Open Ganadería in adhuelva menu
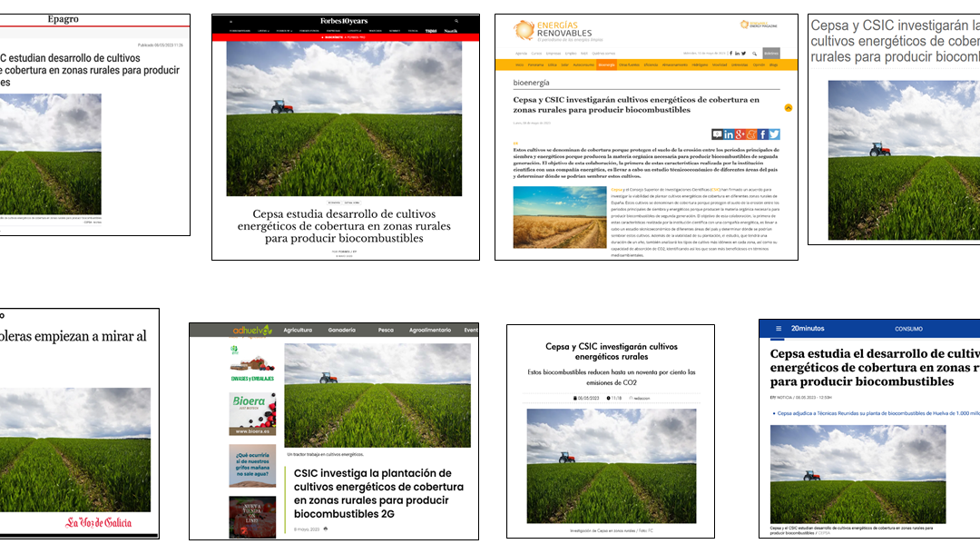Image resolution: width=980 pixels, height=554 pixels. (342, 331)
